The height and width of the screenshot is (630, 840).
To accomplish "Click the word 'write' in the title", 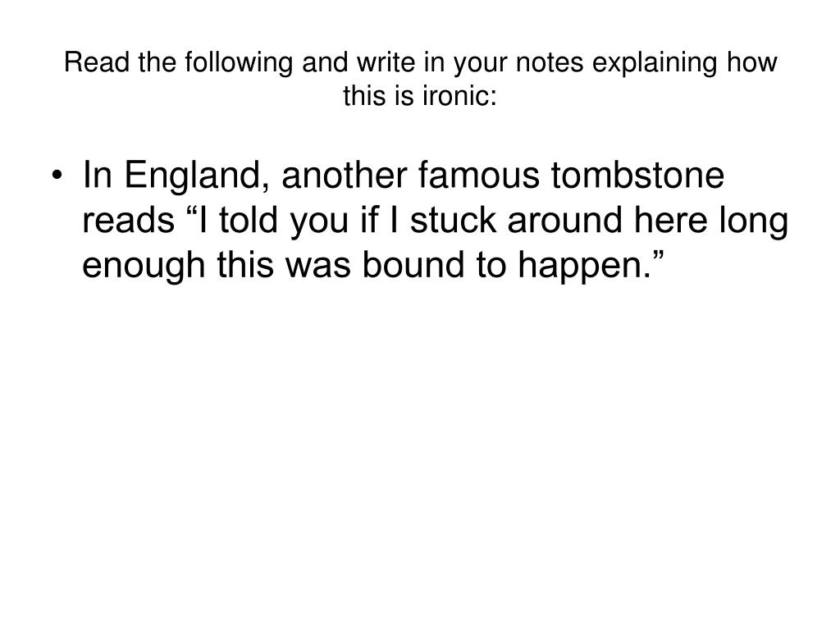I will tap(386, 62).
